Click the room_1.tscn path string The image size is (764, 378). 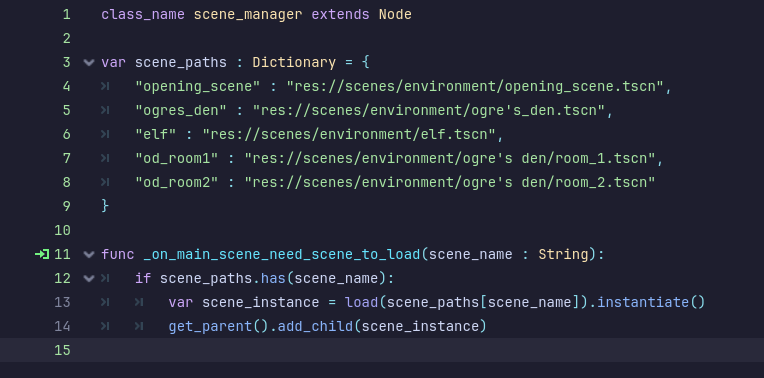[450, 158]
